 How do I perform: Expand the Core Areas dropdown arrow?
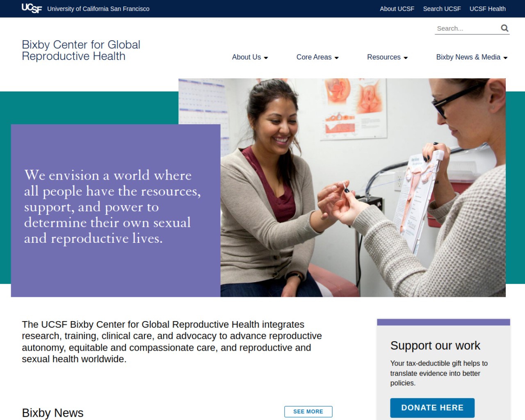coord(337,58)
